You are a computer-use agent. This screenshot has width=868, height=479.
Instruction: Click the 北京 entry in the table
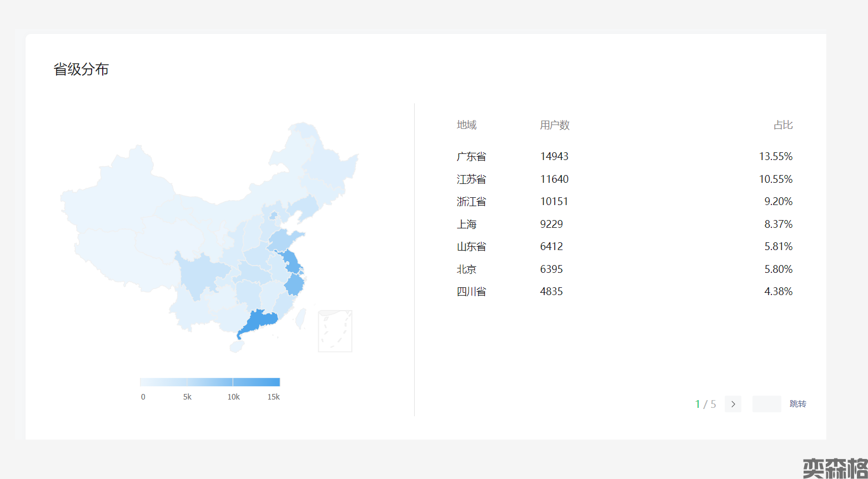(466, 269)
